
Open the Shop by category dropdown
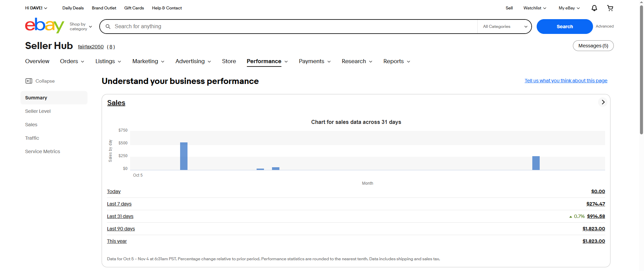click(81, 27)
